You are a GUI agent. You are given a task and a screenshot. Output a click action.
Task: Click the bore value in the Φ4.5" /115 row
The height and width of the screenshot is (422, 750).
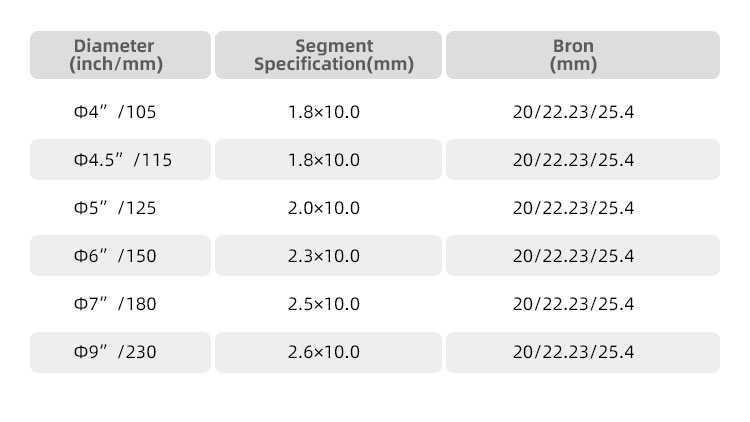[583, 160]
